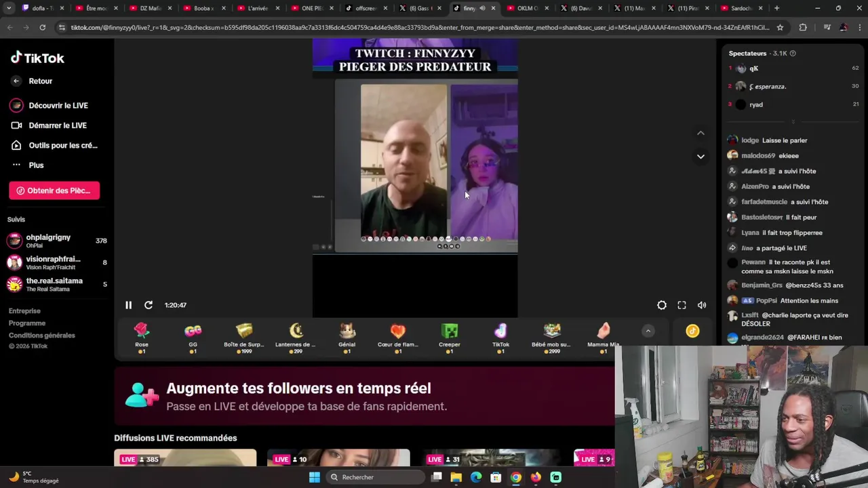
Task: Send a GG gift
Action: pos(193,338)
